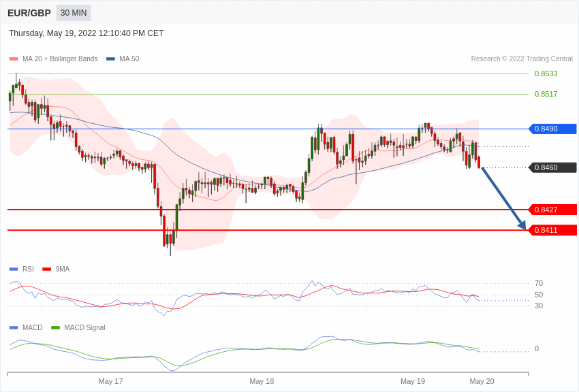This screenshot has width=579, height=392.
Task: Click the black 0.8460 current price tag
Action: click(552, 168)
